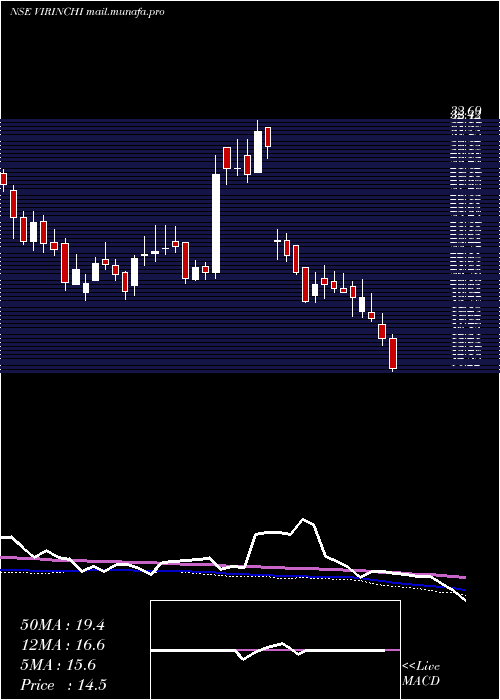Image resolution: width=500 pixels, height=700 pixels.
Task: Click the '50MA : 19.4' label
Action: coord(62,625)
